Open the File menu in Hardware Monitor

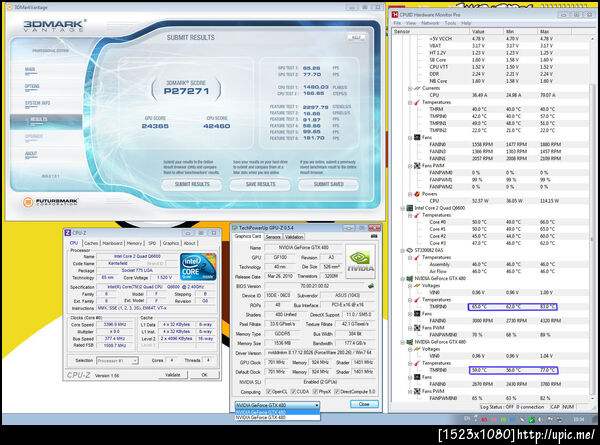[x=397, y=23]
